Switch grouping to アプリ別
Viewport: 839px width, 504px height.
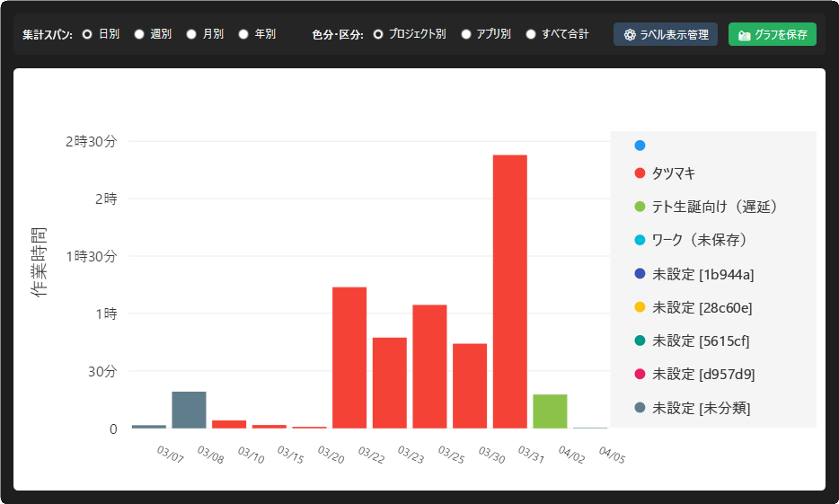(x=466, y=34)
